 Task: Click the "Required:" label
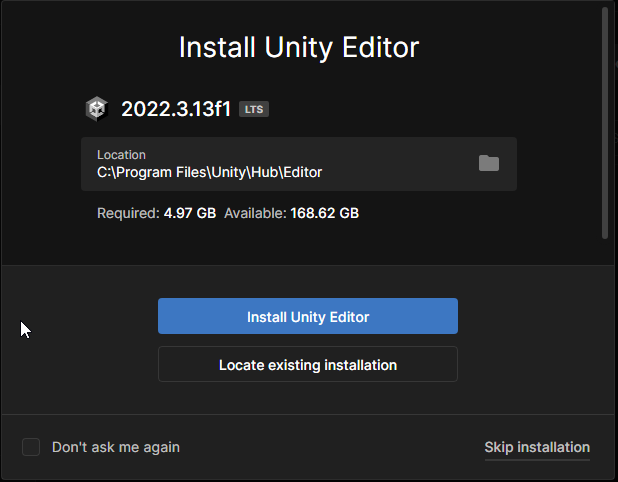pyautogui.click(x=128, y=213)
